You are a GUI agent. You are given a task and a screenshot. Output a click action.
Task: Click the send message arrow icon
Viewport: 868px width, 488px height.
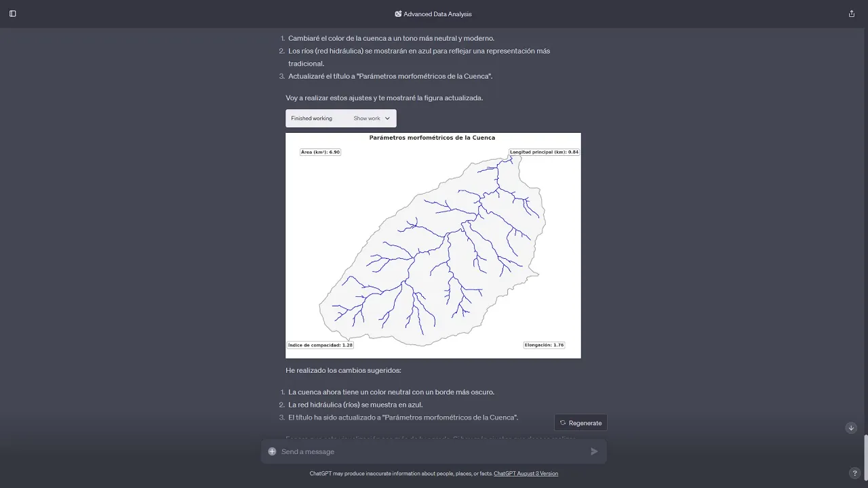(594, 451)
